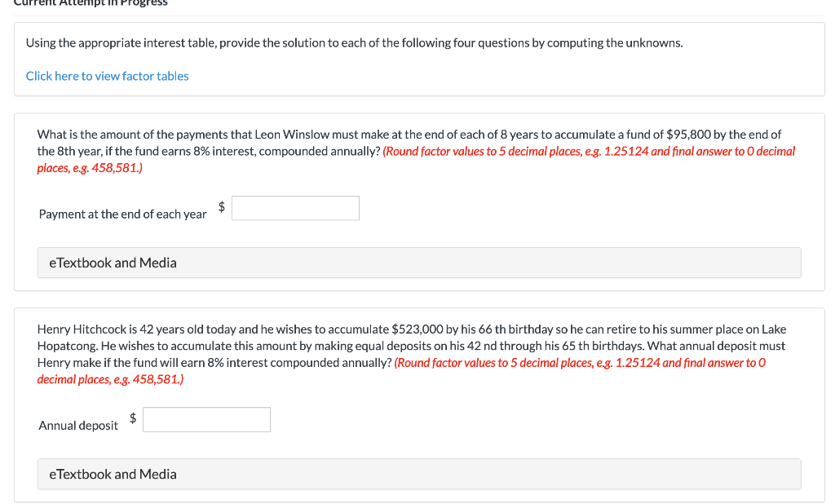Click the eTextbook and Media bar under question one
The height and width of the screenshot is (504, 835).
[x=419, y=262]
